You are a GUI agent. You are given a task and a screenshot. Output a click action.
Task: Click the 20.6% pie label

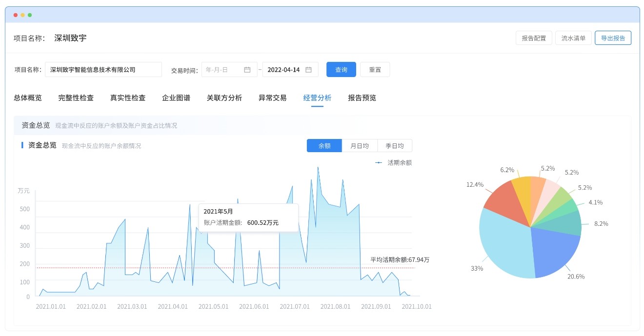point(576,277)
